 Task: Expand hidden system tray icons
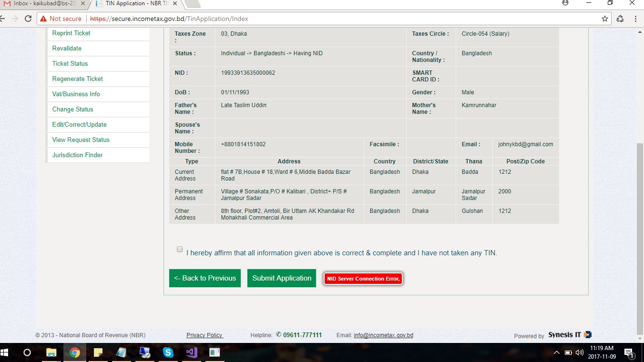pos(556,352)
